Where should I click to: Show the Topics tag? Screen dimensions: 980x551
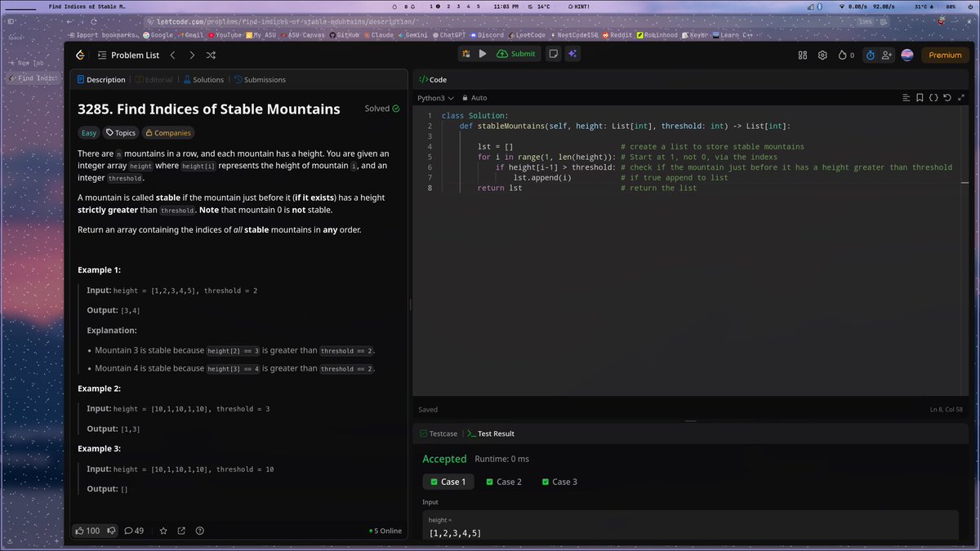tap(120, 133)
